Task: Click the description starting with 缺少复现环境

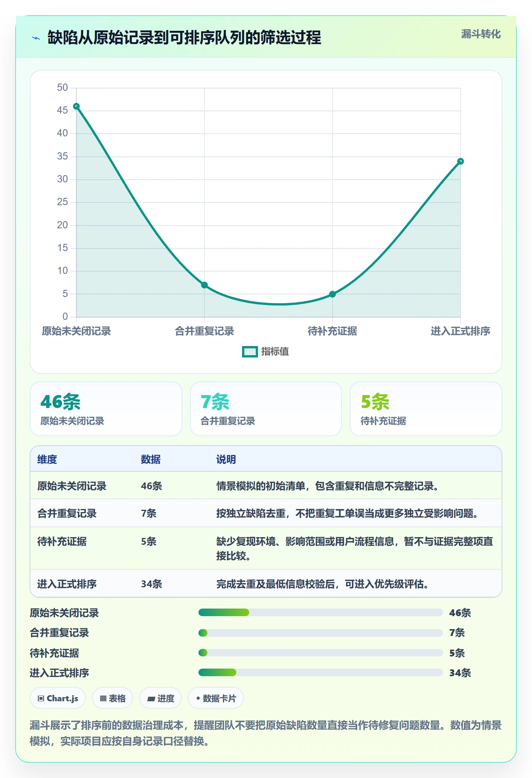Action: click(355, 549)
